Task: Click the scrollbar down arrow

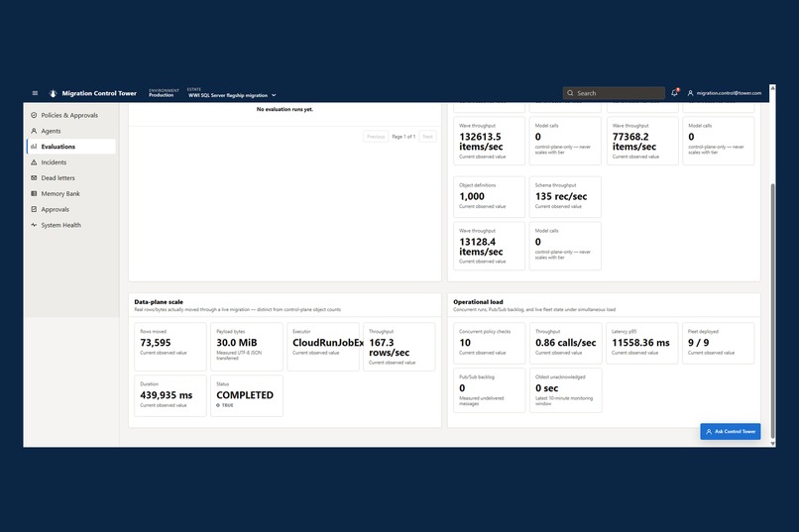Action: tap(772, 444)
